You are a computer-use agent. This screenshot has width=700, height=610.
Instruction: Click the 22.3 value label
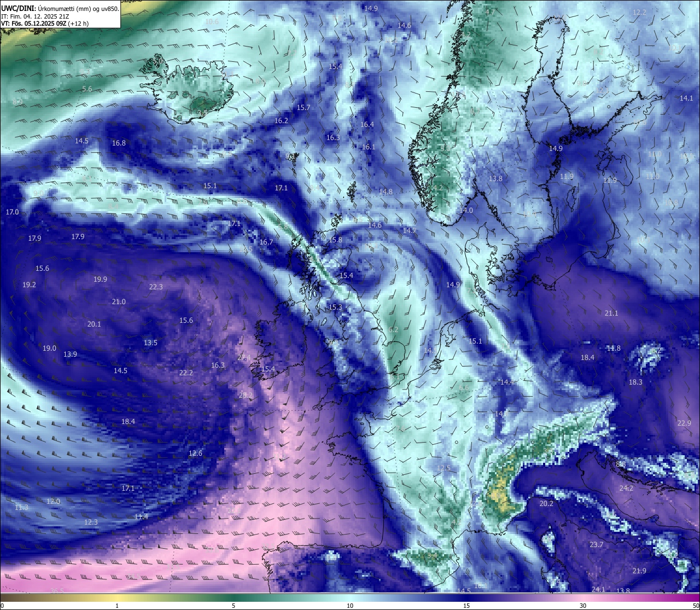pos(156,287)
